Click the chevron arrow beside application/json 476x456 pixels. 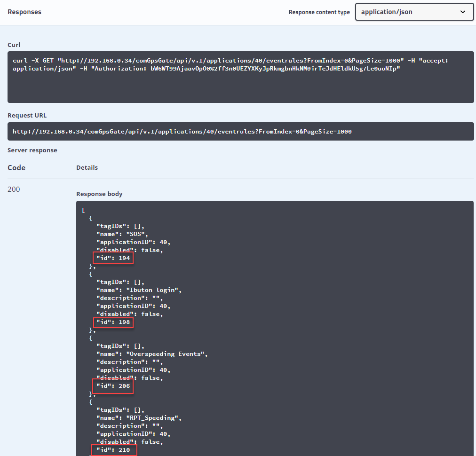coord(463,12)
